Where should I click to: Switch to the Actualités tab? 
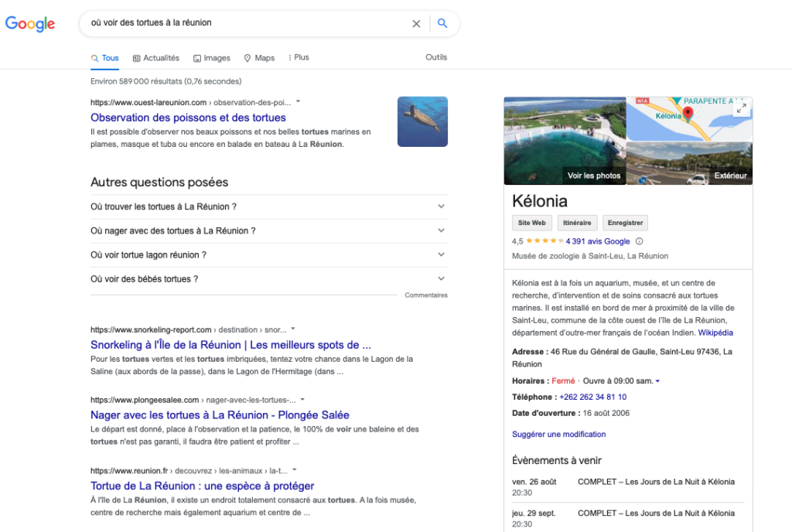pyautogui.click(x=156, y=58)
